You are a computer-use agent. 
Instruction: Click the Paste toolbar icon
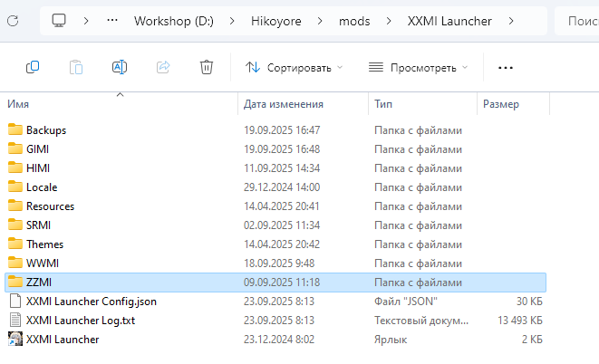[x=76, y=68]
